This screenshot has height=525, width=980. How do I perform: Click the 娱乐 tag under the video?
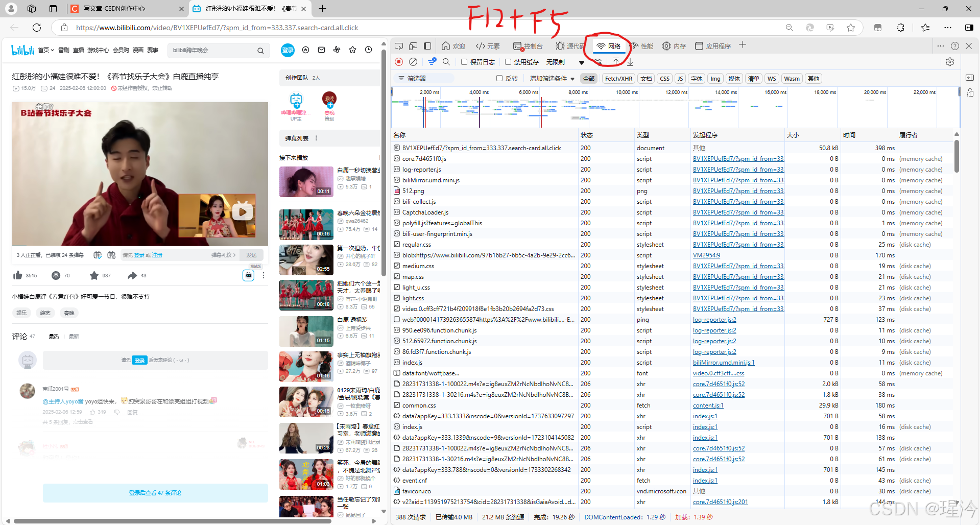(x=21, y=313)
